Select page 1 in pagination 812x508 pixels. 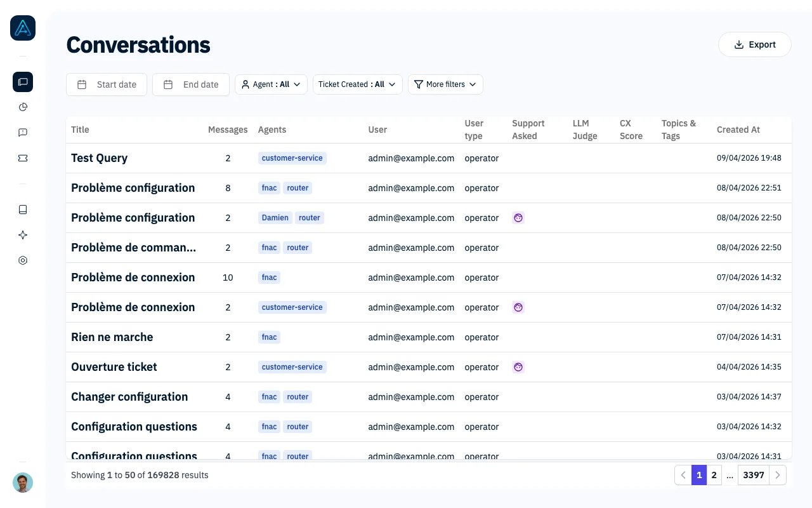699,475
